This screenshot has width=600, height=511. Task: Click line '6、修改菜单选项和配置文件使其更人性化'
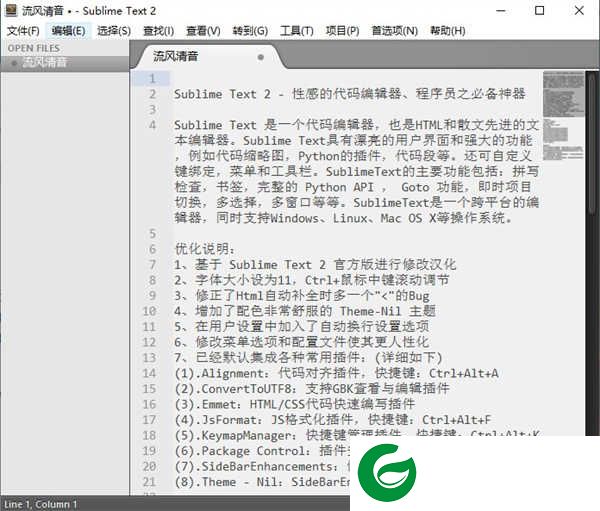pos(302,342)
